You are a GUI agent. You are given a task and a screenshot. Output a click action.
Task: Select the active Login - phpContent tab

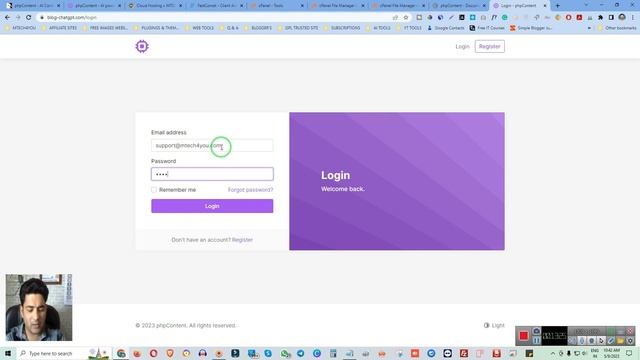click(x=519, y=6)
